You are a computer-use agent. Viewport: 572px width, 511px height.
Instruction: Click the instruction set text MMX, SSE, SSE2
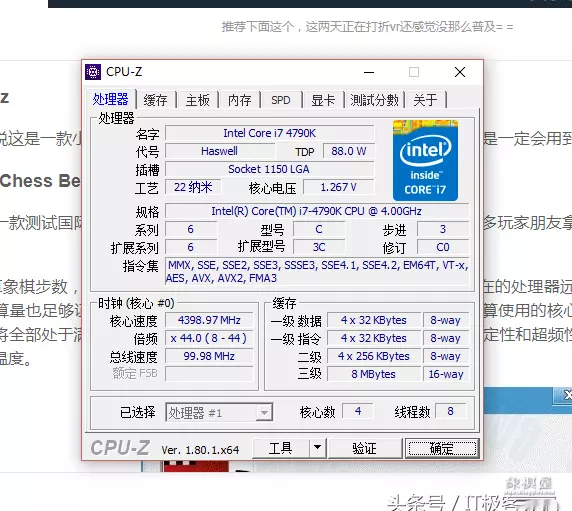(x=317, y=271)
